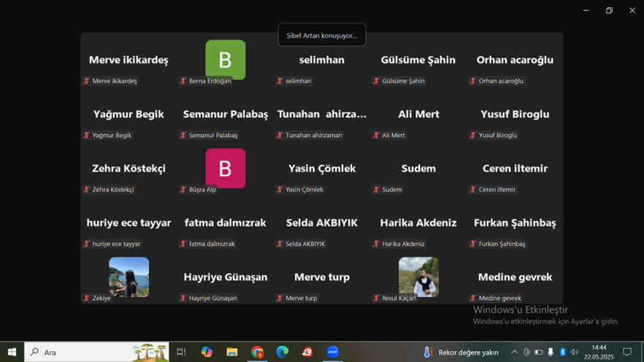The height and width of the screenshot is (362, 644).
Task: Click muted mic icon beside Furkan Şahinbaş label
Action: 472,244
